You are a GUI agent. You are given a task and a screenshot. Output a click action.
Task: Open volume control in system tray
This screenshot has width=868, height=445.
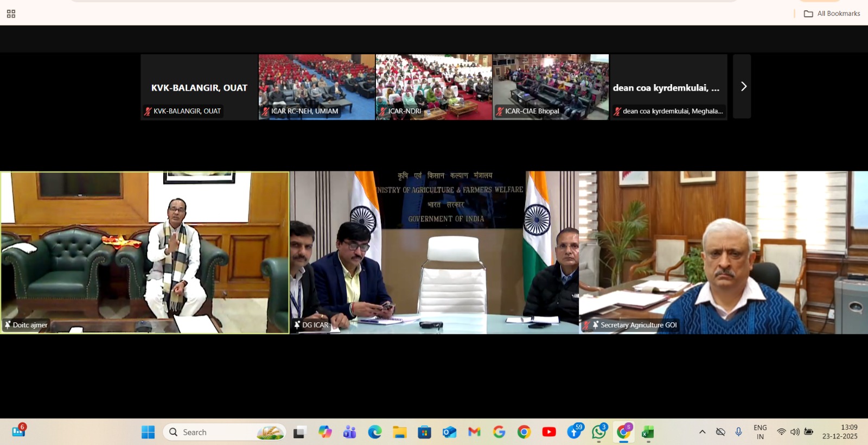(x=795, y=432)
